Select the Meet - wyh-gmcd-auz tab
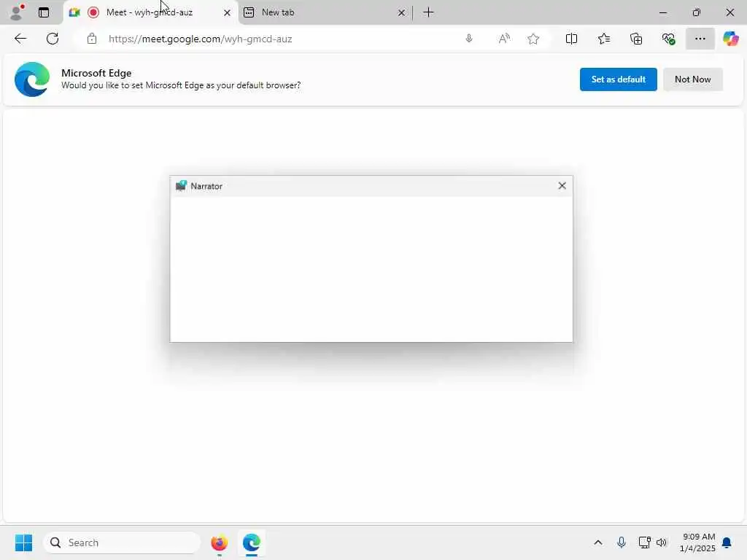Viewport: 747px width, 560px height. (150, 12)
